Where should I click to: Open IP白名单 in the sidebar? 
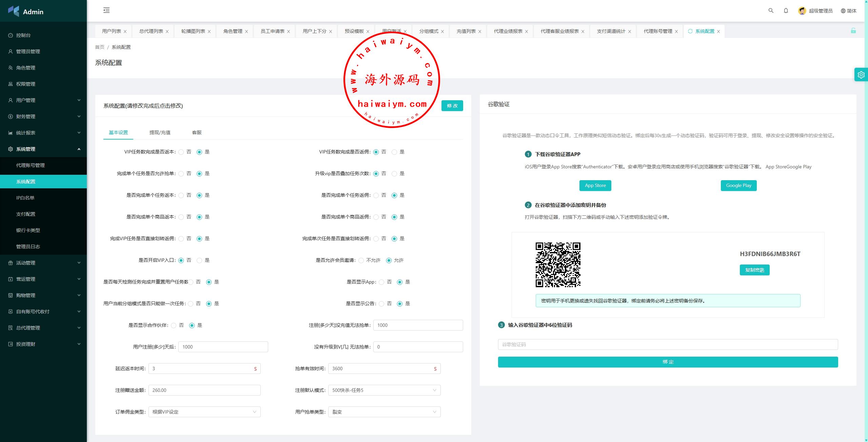pyautogui.click(x=25, y=198)
